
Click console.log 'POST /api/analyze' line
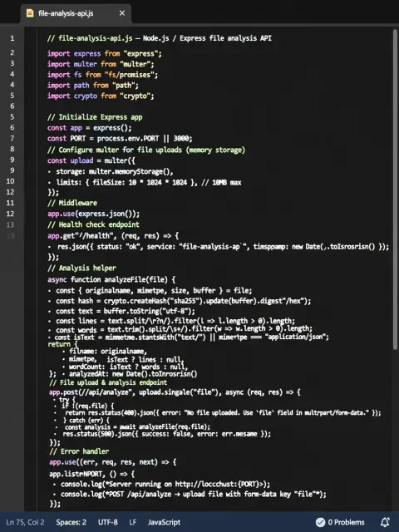click(x=194, y=495)
